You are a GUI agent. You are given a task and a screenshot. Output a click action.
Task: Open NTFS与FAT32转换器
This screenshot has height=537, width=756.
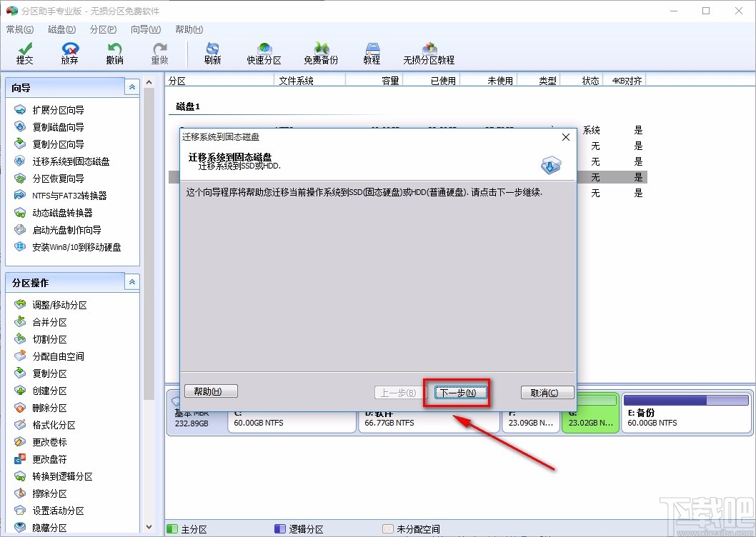[x=60, y=196]
